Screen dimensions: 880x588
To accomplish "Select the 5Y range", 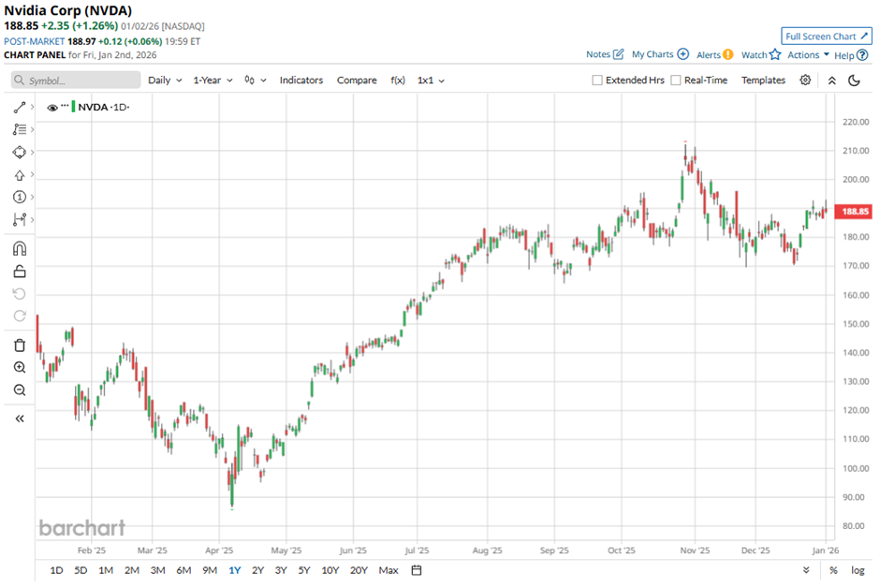I will click(x=304, y=570).
